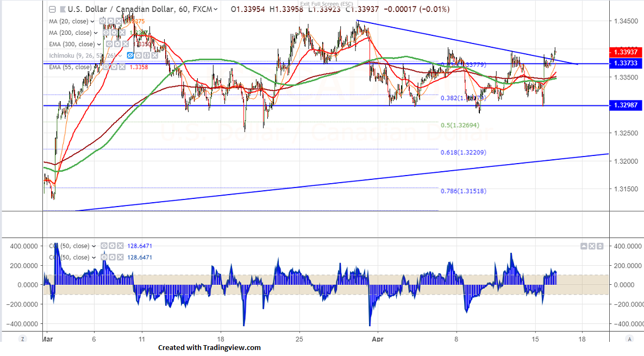Hide the second CCI (50, close) with its eye icon

coord(104,258)
